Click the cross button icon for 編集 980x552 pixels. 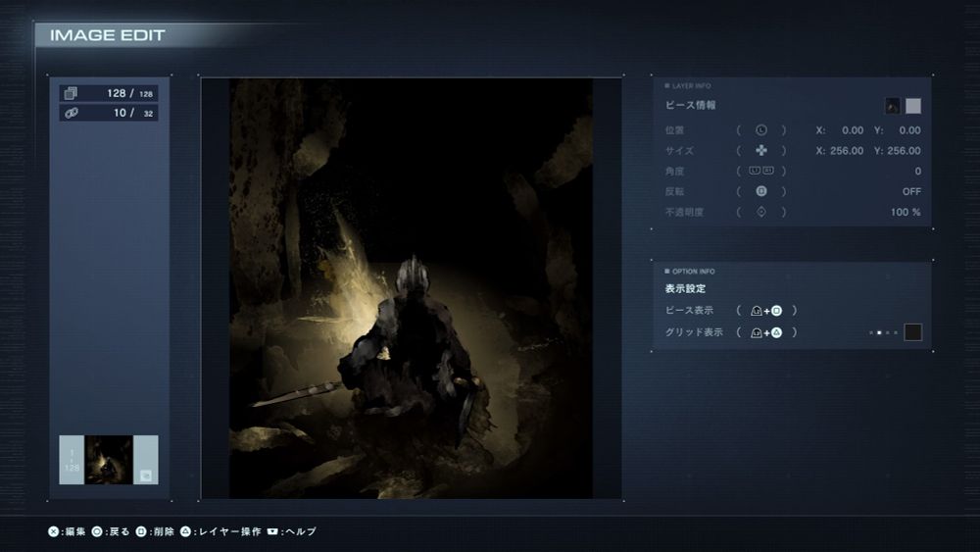click(x=54, y=531)
